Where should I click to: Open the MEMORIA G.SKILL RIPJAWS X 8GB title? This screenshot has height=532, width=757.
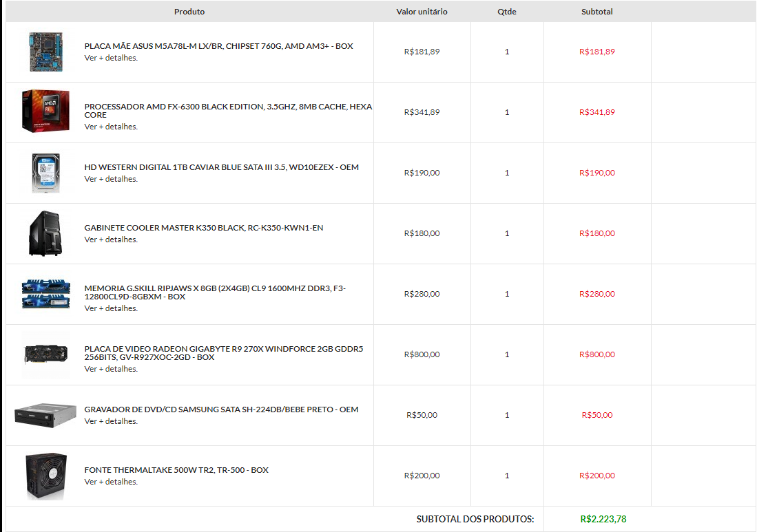click(216, 292)
